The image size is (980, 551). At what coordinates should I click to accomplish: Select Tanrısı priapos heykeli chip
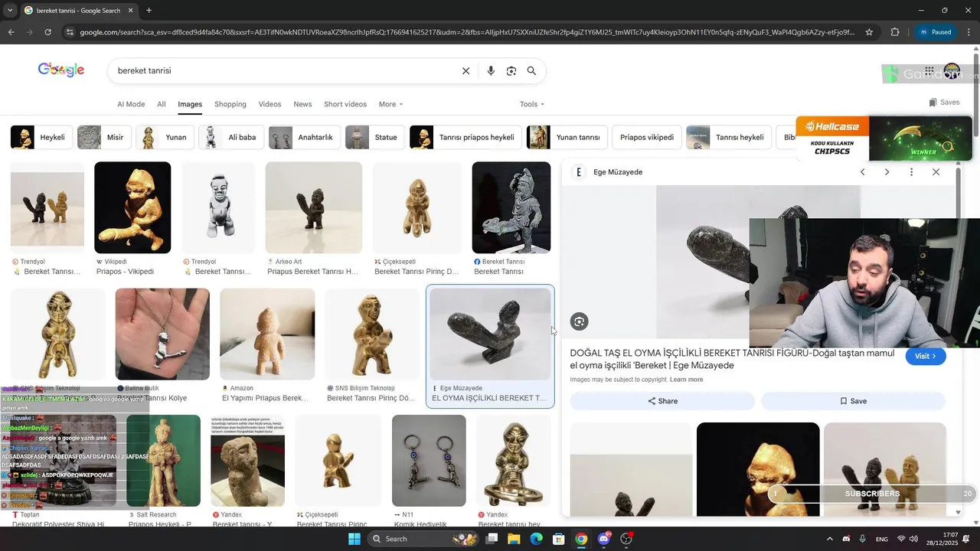pyautogui.click(x=465, y=138)
